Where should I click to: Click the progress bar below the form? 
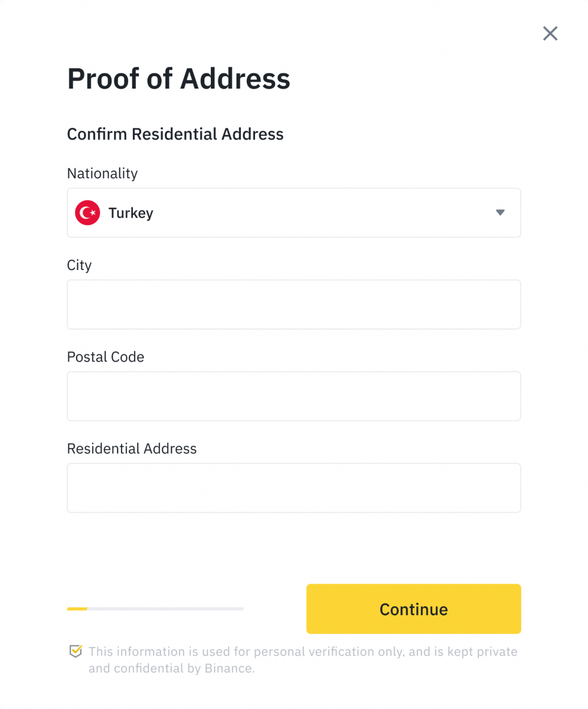click(x=155, y=609)
